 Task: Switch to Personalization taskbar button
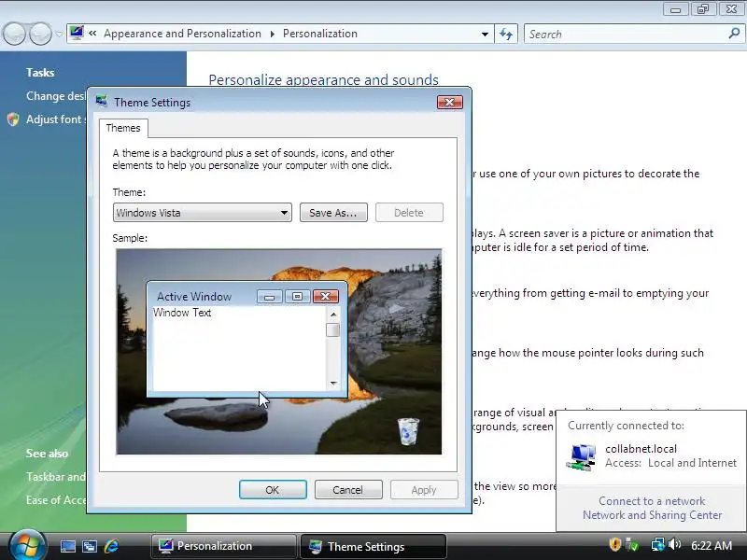point(223,546)
